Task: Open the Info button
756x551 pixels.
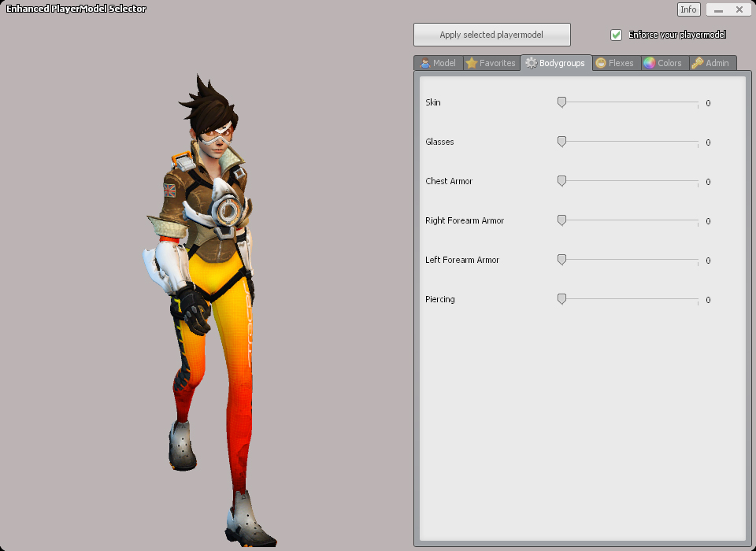Action: point(688,9)
